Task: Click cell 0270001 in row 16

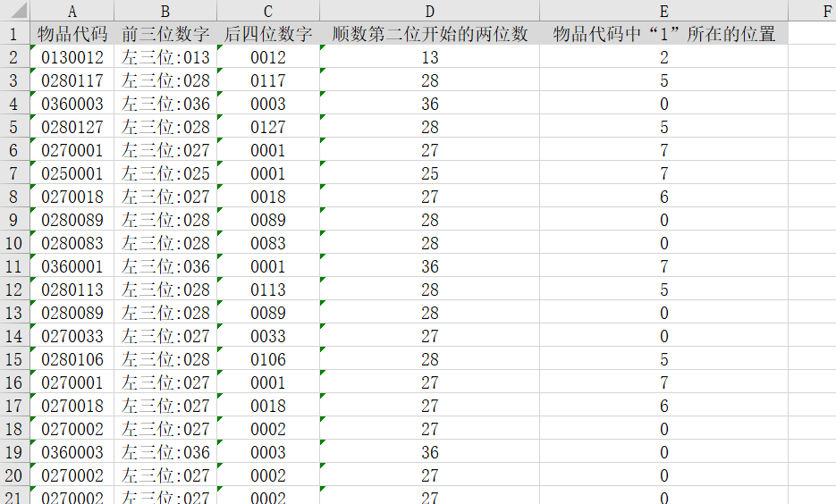Action: [x=72, y=382]
